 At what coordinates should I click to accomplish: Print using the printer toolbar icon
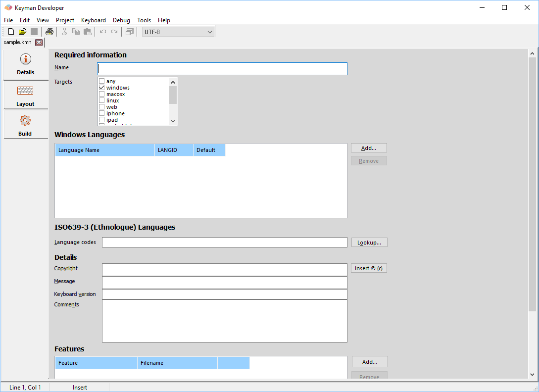coord(49,32)
